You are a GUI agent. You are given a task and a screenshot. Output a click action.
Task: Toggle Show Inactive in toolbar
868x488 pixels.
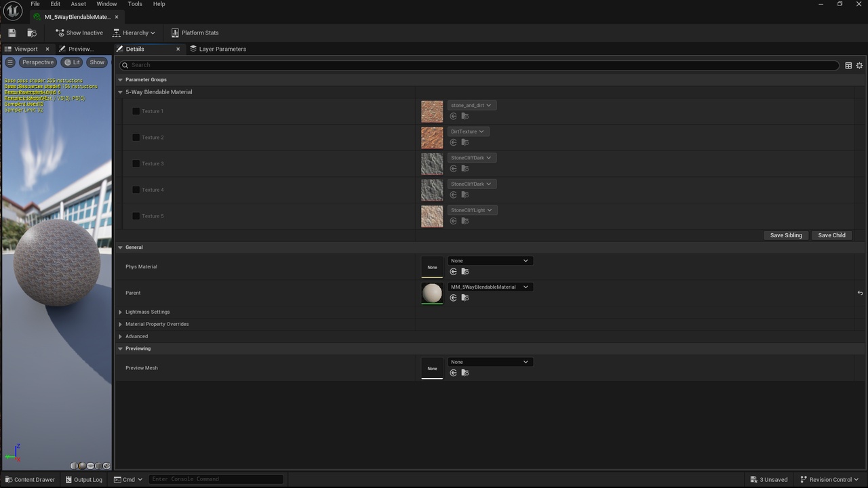(79, 33)
